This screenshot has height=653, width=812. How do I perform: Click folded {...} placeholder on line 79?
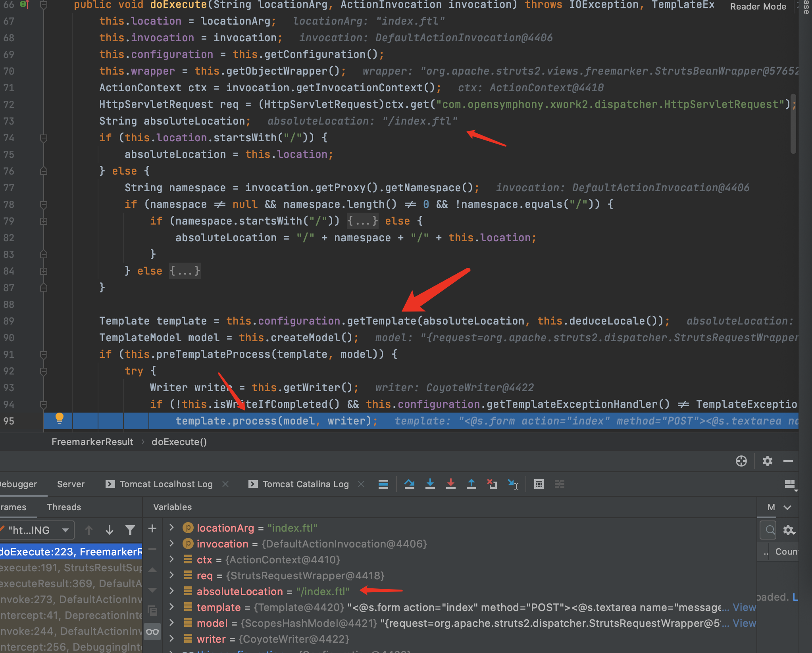click(x=362, y=221)
